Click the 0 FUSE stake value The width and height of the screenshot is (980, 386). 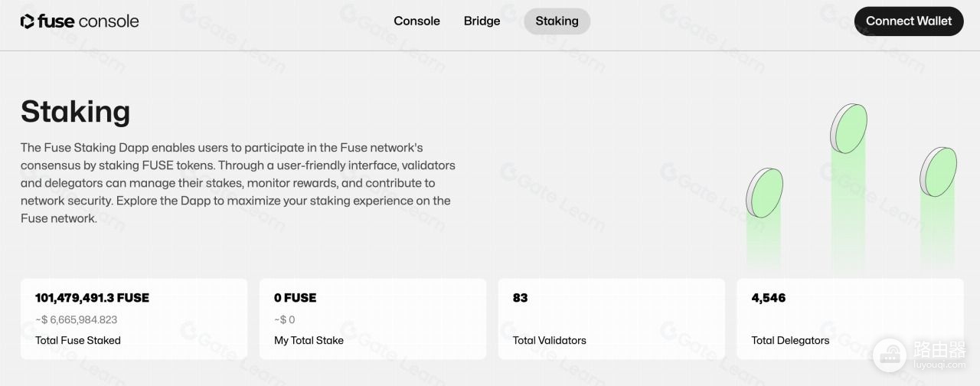pos(295,298)
